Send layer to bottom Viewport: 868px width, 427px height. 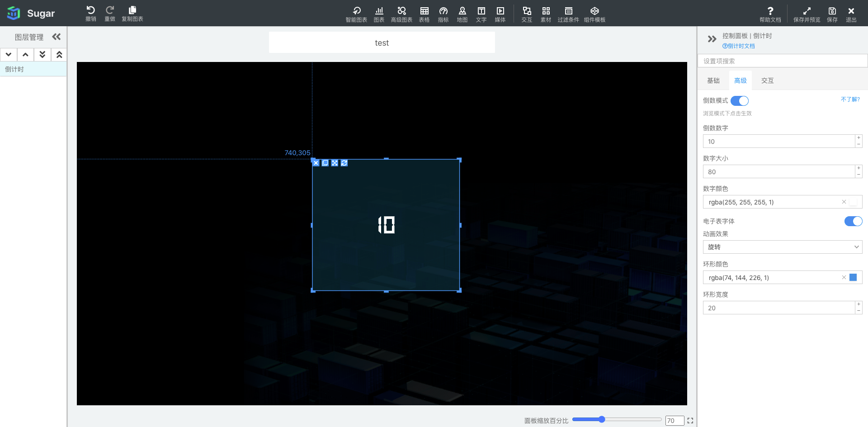(42, 55)
